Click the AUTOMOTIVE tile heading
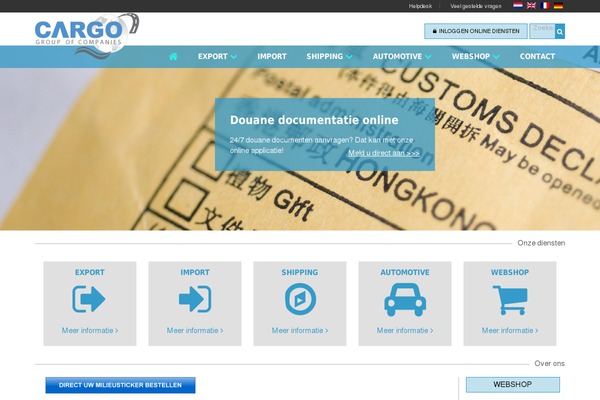 coord(405,273)
